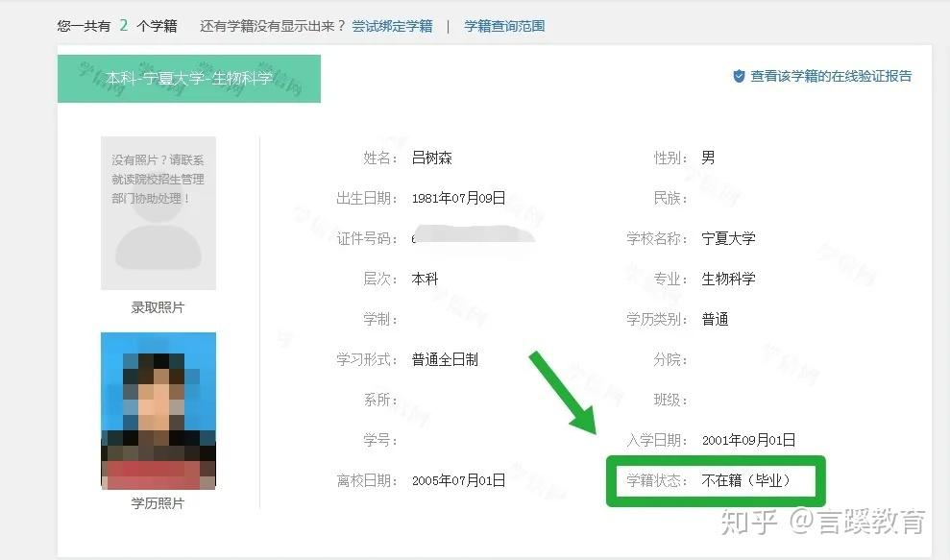Click the gender value 男
This screenshot has height=560, width=950.
pyautogui.click(x=708, y=158)
